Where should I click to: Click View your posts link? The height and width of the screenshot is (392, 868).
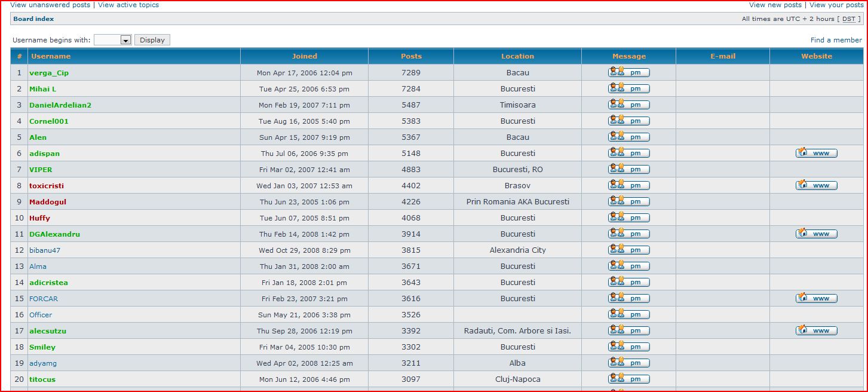[x=836, y=5]
